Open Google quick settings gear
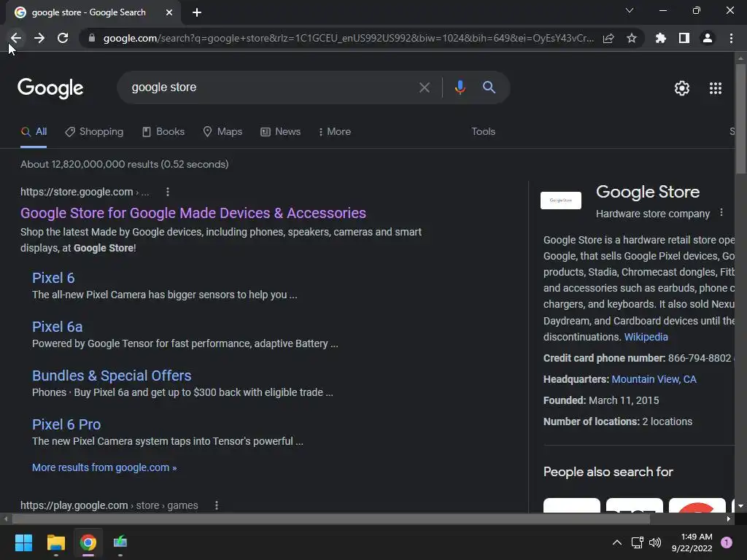This screenshot has width=747, height=560. point(682,88)
